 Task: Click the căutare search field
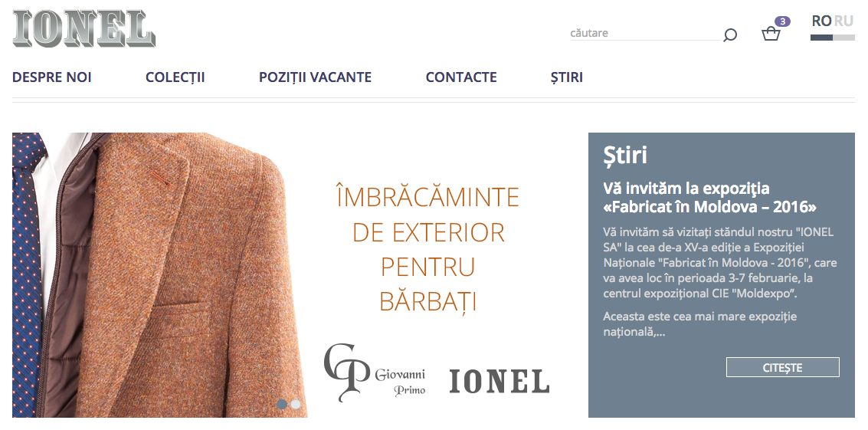tap(646, 33)
